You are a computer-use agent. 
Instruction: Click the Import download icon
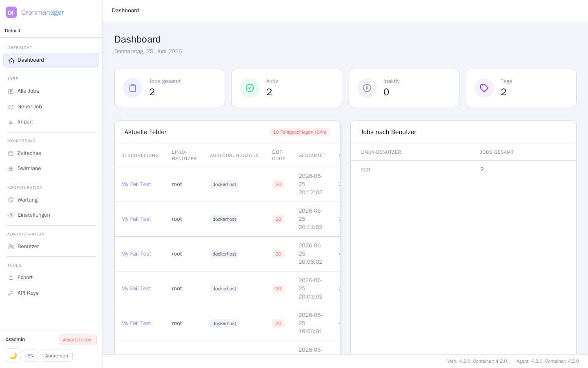coord(11,122)
